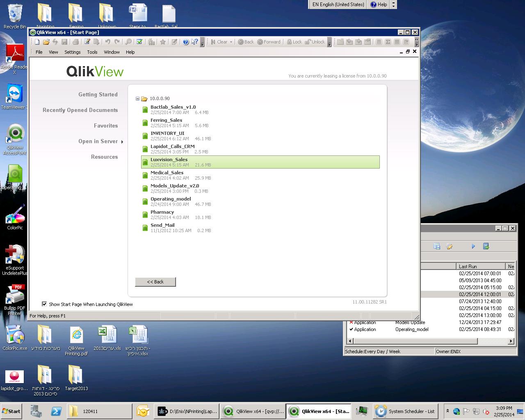Open the File menu

(x=39, y=52)
